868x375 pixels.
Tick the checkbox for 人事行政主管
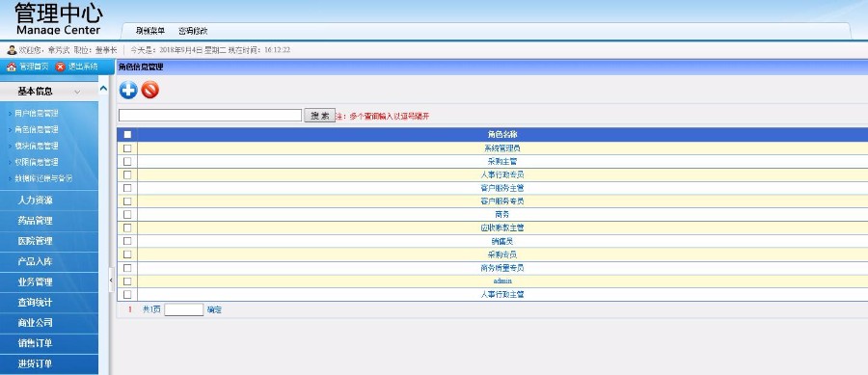click(127, 294)
